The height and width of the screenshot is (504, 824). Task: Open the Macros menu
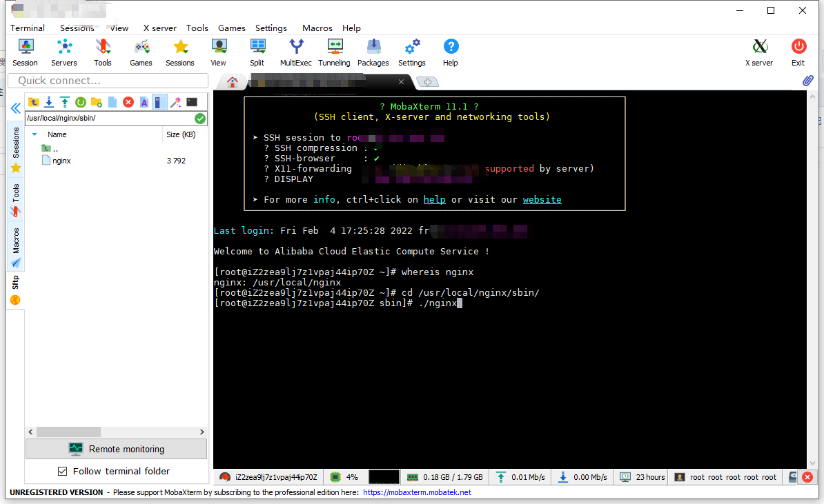(x=317, y=28)
